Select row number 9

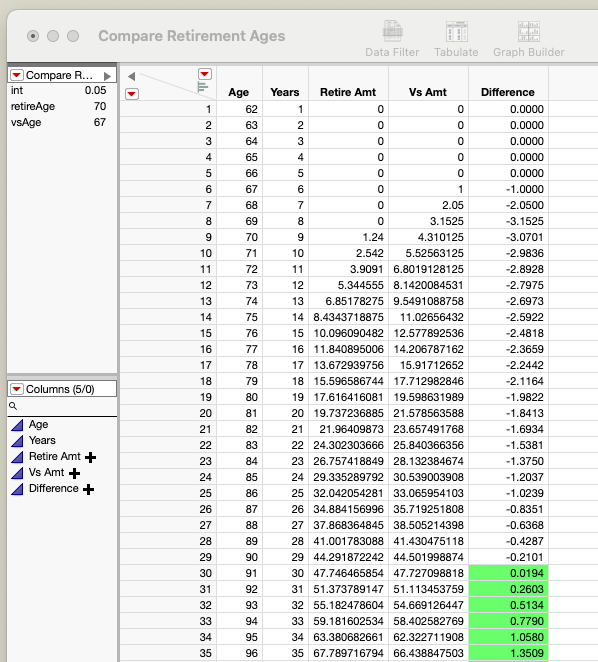tap(168, 237)
